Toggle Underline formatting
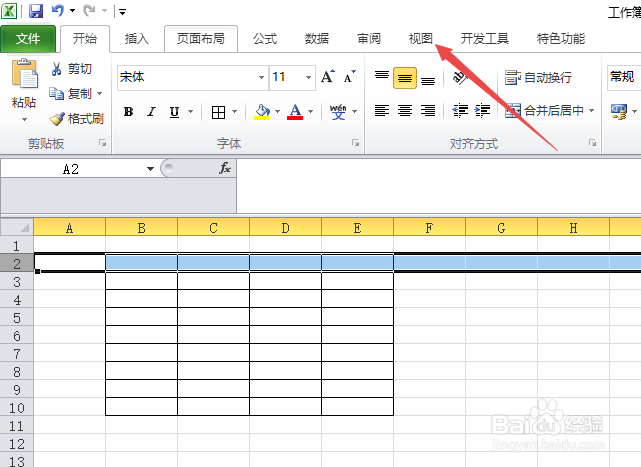This screenshot has width=641, height=467. point(175,112)
